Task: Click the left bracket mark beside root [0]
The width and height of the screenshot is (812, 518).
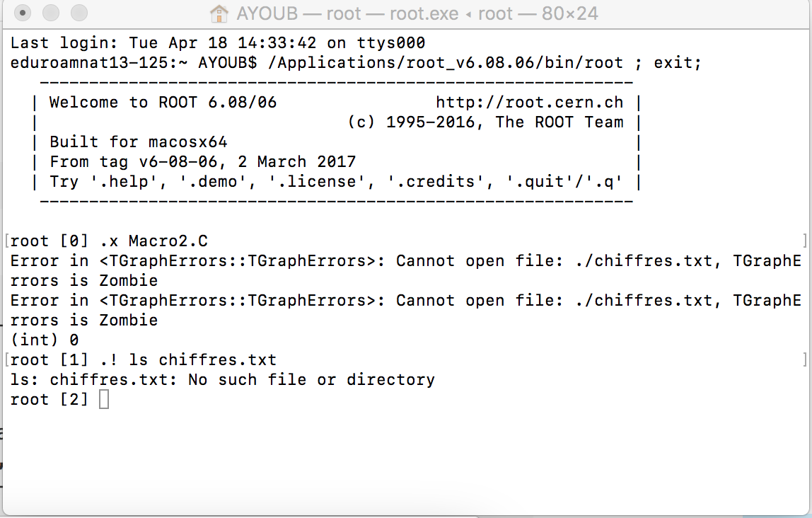Action: (x=7, y=241)
